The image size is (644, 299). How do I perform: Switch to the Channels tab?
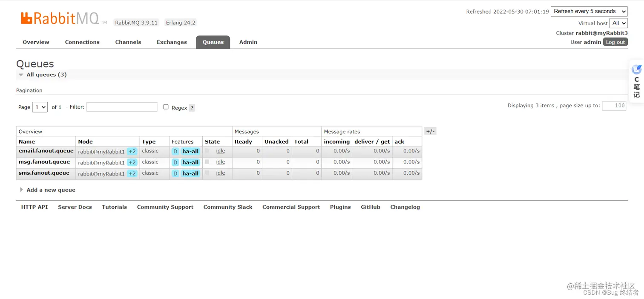tap(128, 42)
